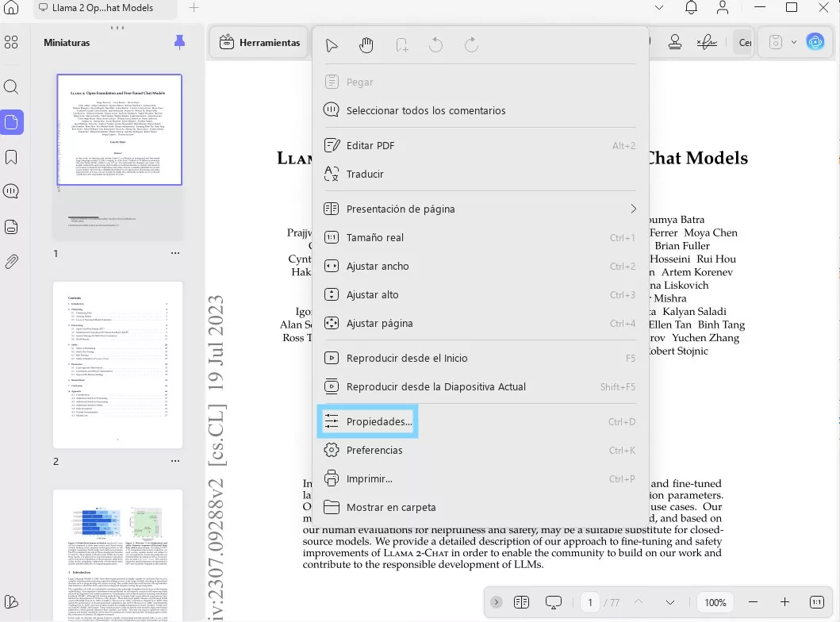Select the arrow cursor tool
Image resolution: width=840 pixels, height=622 pixels.
click(332, 45)
